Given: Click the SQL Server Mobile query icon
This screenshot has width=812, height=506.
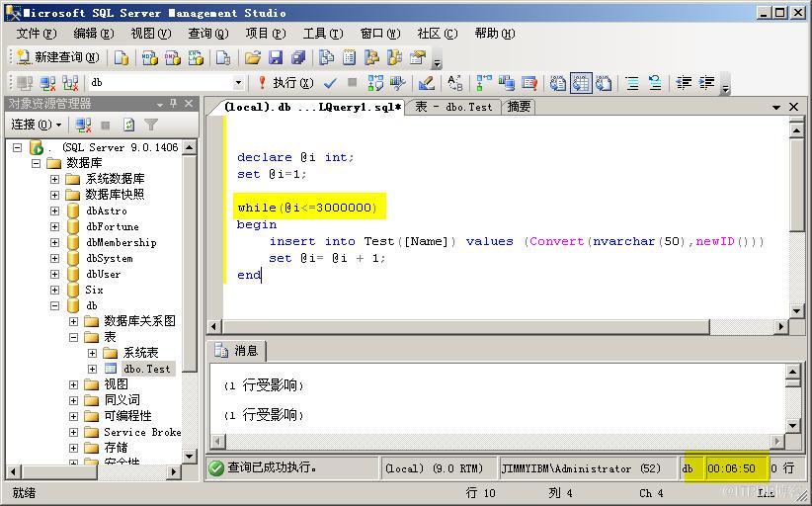Looking at the screenshot, I should tap(223, 57).
